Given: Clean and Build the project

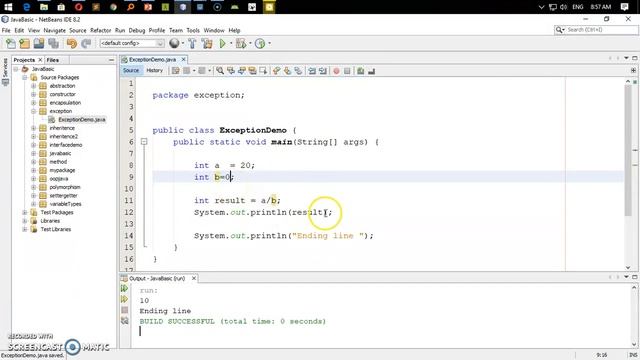Looking at the screenshot, I should pos(207,43).
